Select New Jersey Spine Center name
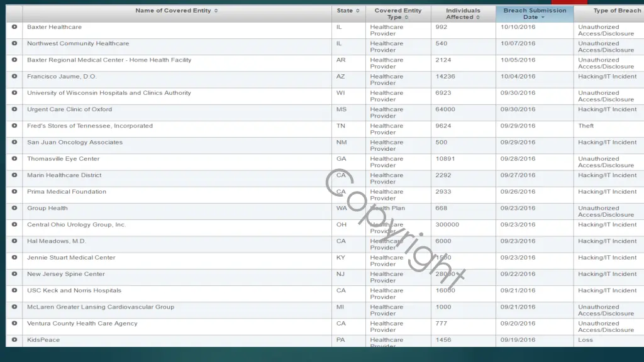This screenshot has height=362, width=644. pyautogui.click(x=65, y=274)
